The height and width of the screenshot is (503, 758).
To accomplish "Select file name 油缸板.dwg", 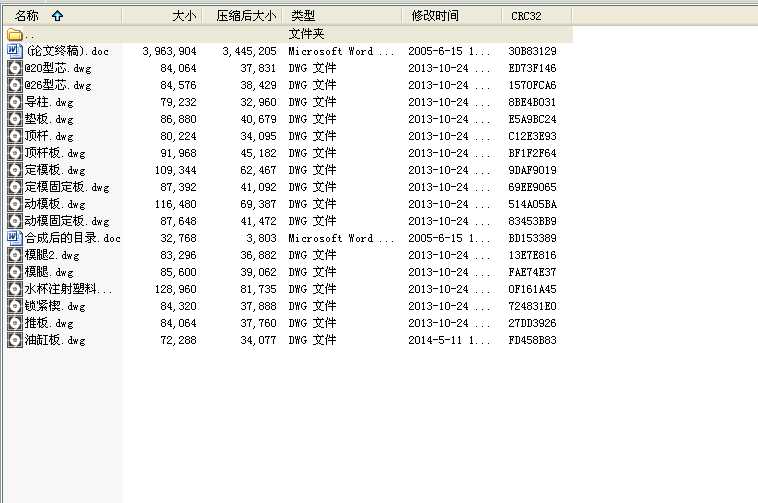I will [x=55, y=340].
